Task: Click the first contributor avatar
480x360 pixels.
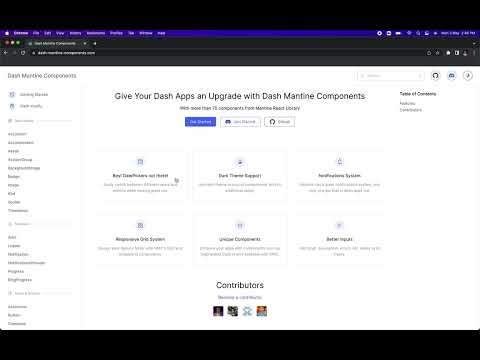Action: tap(218, 311)
